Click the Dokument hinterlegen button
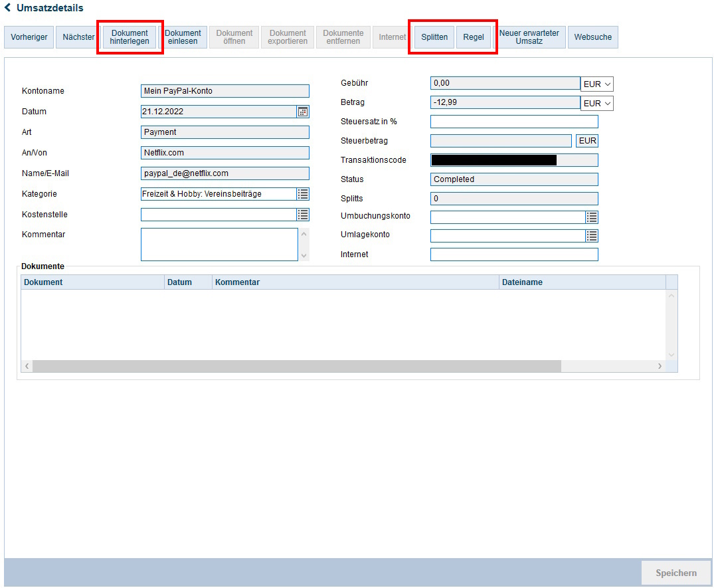 point(130,37)
